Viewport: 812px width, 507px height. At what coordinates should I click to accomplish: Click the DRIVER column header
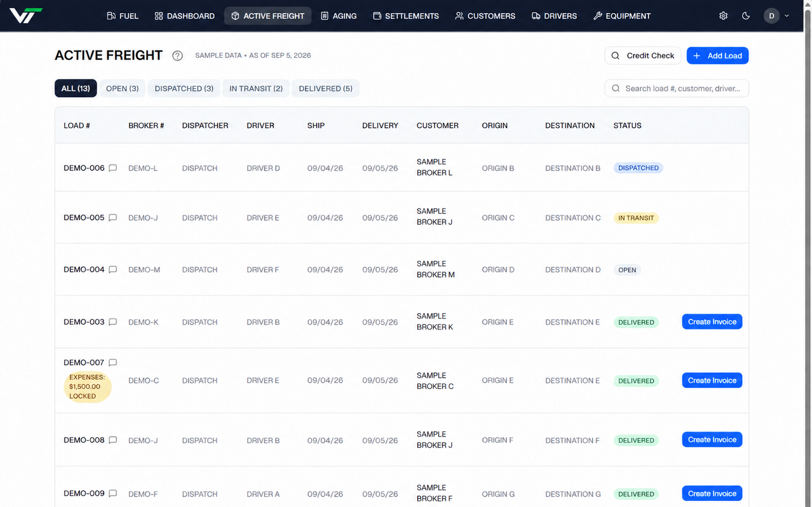[260, 125]
